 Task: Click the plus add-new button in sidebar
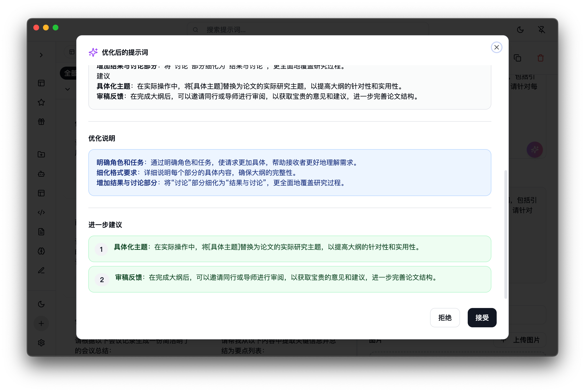point(41,323)
